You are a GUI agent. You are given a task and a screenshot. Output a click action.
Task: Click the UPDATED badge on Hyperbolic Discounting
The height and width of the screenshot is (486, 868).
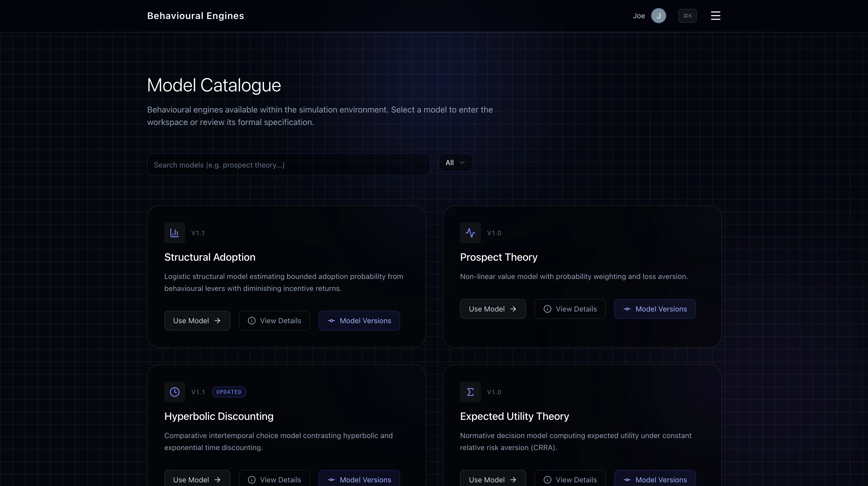(229, 392)
